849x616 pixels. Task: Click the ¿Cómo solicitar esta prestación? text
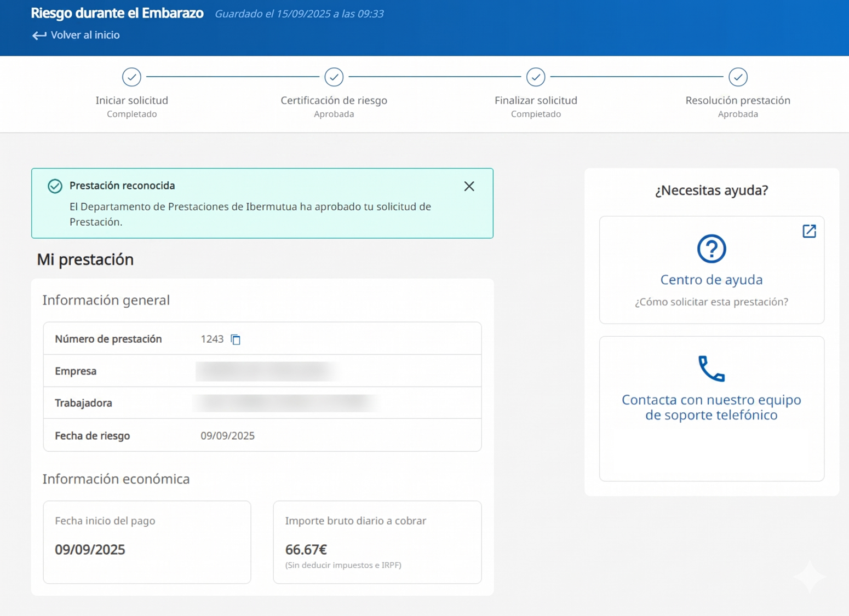click(x=711, y=302)
